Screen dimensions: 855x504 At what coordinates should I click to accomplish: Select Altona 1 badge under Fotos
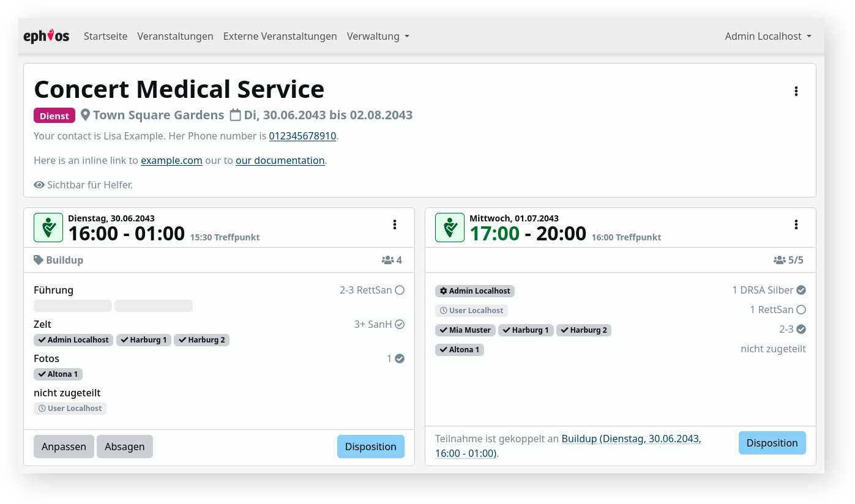[58, 374]
